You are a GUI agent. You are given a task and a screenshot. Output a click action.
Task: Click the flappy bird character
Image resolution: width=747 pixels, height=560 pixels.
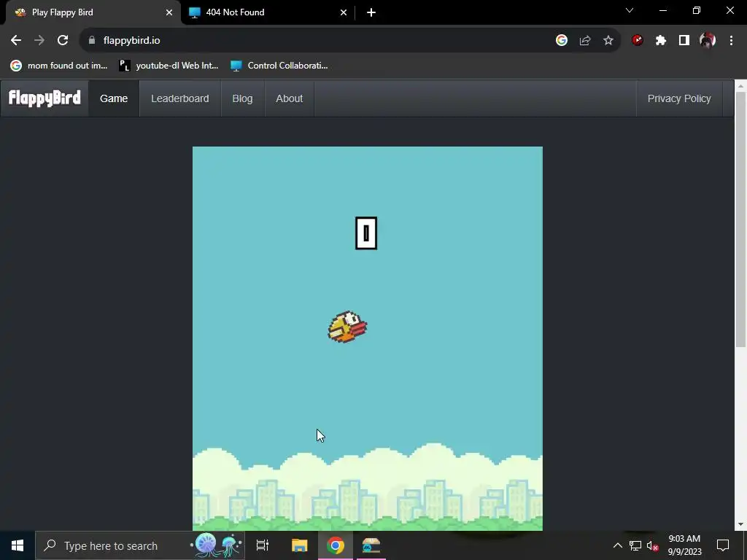347,327
